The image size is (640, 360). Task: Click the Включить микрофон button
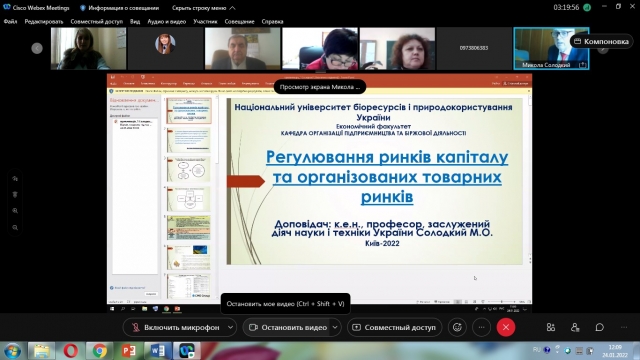click(176, 327)
